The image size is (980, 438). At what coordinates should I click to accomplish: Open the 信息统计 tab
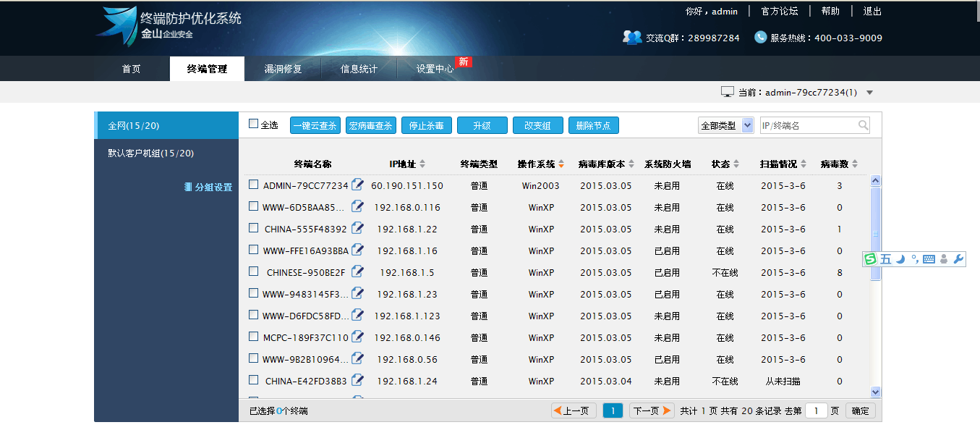click(x=359, y=69)
